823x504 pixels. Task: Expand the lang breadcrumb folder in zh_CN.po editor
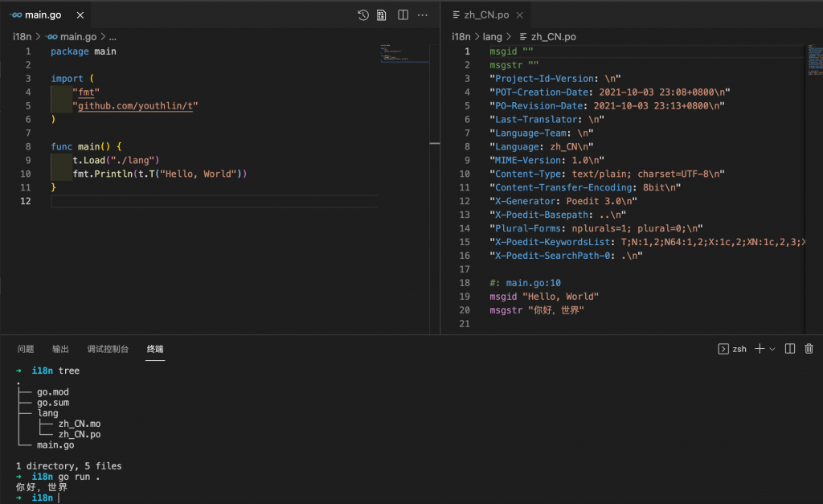click(x=493, y=37)
